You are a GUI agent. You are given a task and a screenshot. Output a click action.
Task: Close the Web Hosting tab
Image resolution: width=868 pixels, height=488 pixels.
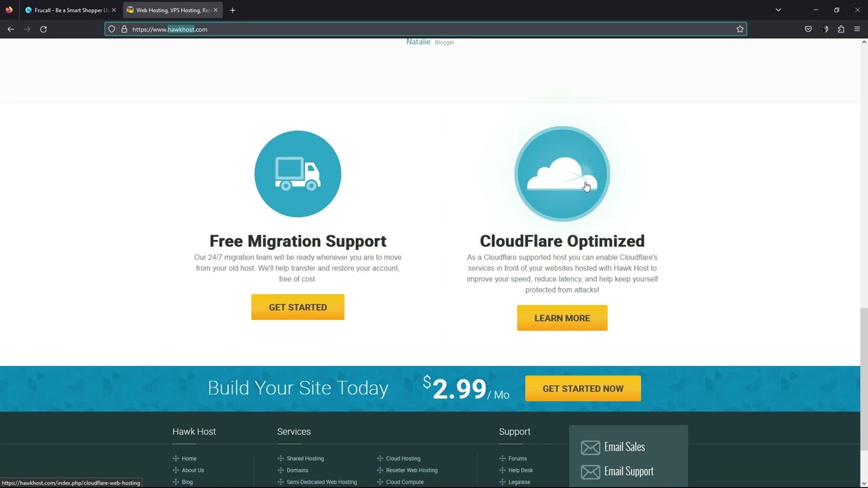[x=216, y=10]
